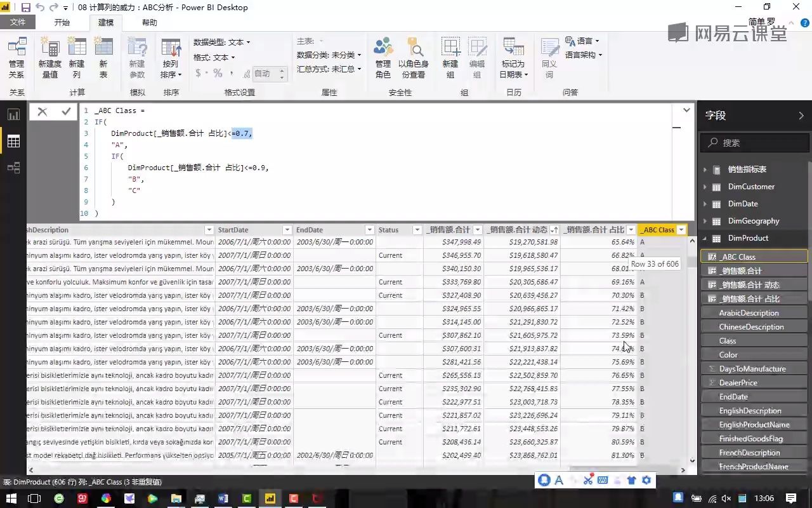812x508 pixels.
Task: Open the 文件 (File) menu
Action: tap(18, 22)
